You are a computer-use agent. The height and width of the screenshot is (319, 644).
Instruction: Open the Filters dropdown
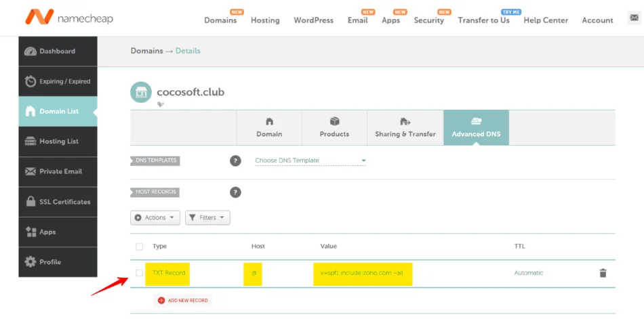coord(207,217)
